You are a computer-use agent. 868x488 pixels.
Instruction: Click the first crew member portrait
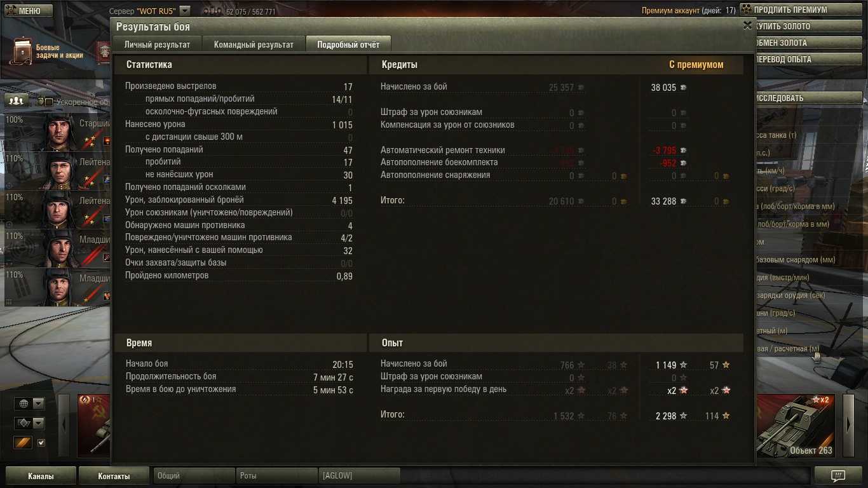tap(60, 132)
